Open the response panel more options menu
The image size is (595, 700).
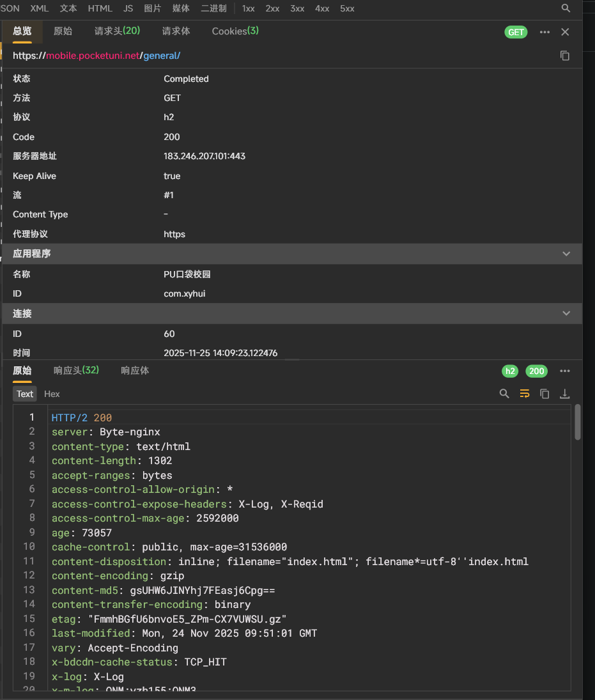coord(565,371)
